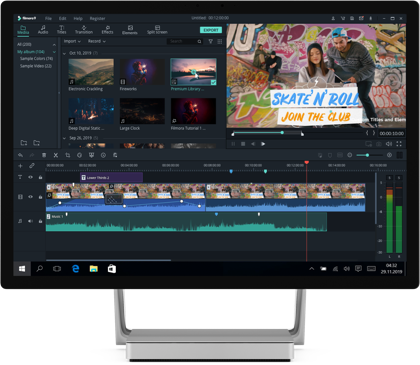Viewport: 420px width, 365px height.
Task: Collapse the Oct 10, 2019 media group
Action: coord(64,53)
